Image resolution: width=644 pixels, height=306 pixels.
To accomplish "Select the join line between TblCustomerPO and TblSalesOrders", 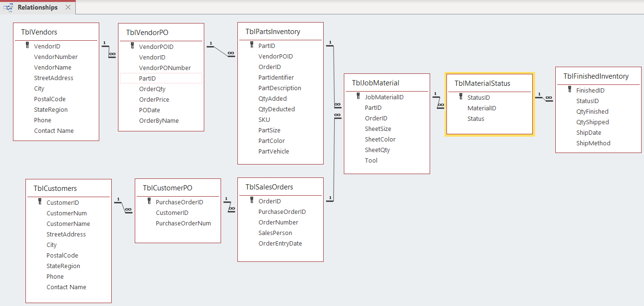I will pyautogui.click(x=230, y=206).
